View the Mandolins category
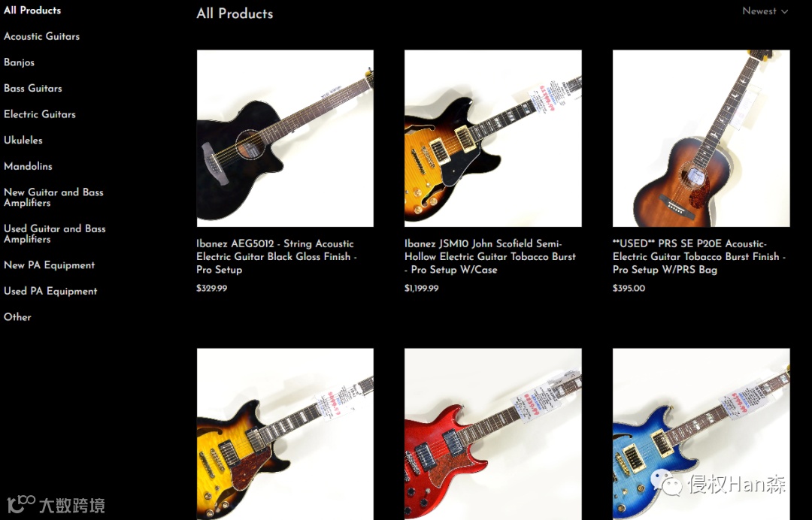This screenshot has height=520, width=812. [x=28, y=166]
